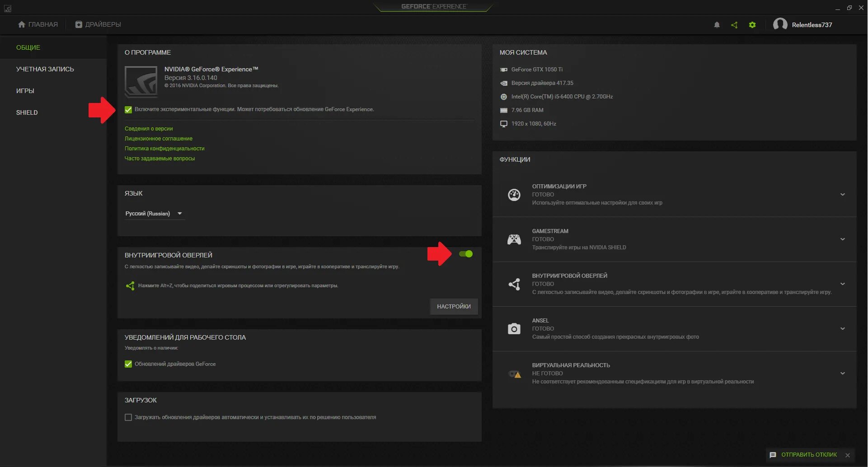Select ИГРЫ in the sidebar
Screen dimensions: 868x467
[x=53, y=91]
